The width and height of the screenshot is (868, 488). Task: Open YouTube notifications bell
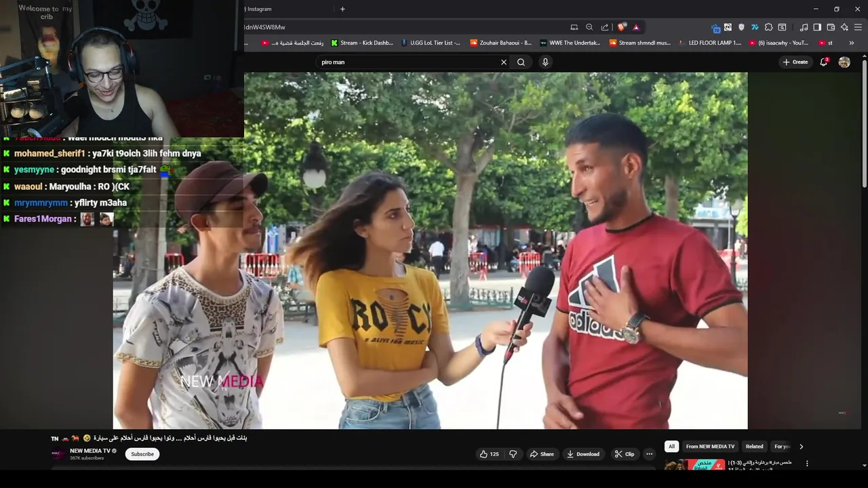(824, 62)
